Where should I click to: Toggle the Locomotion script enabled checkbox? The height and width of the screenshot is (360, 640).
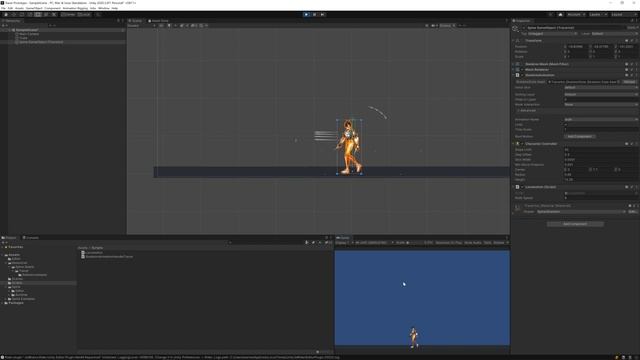click(522, 187)
